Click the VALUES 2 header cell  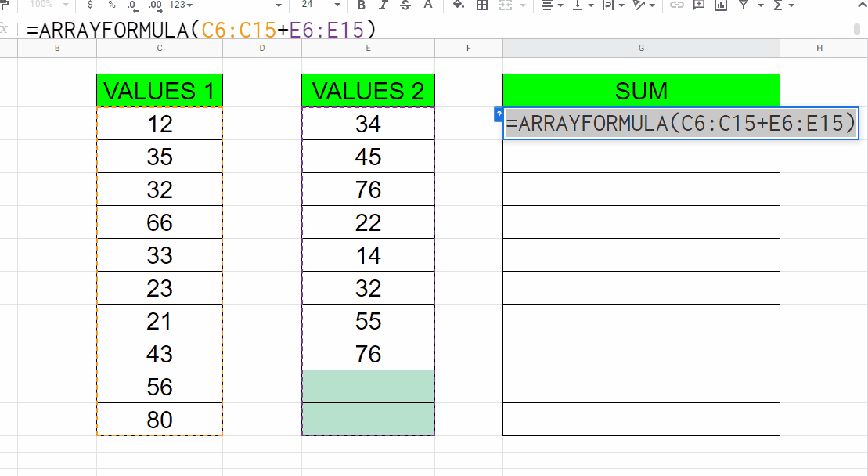368,91
